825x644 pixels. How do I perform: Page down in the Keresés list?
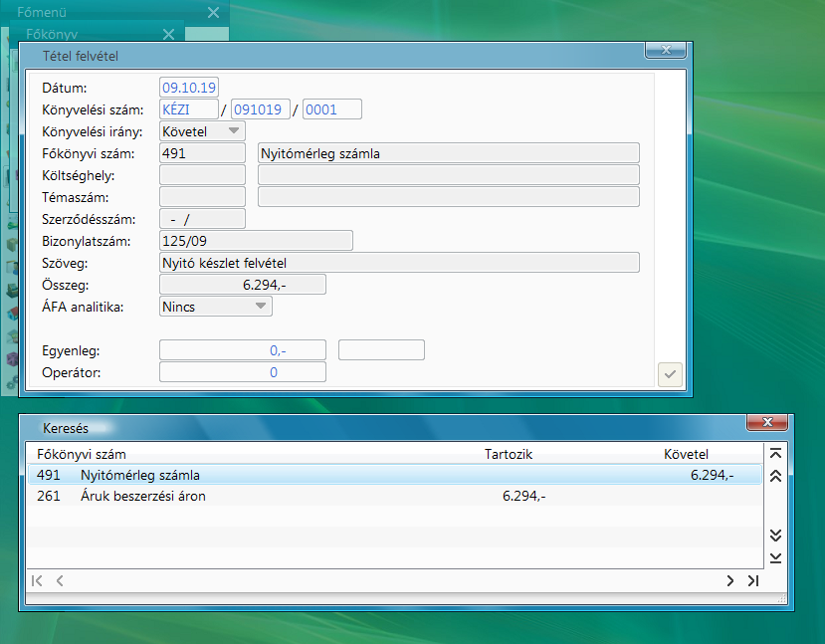776,536
